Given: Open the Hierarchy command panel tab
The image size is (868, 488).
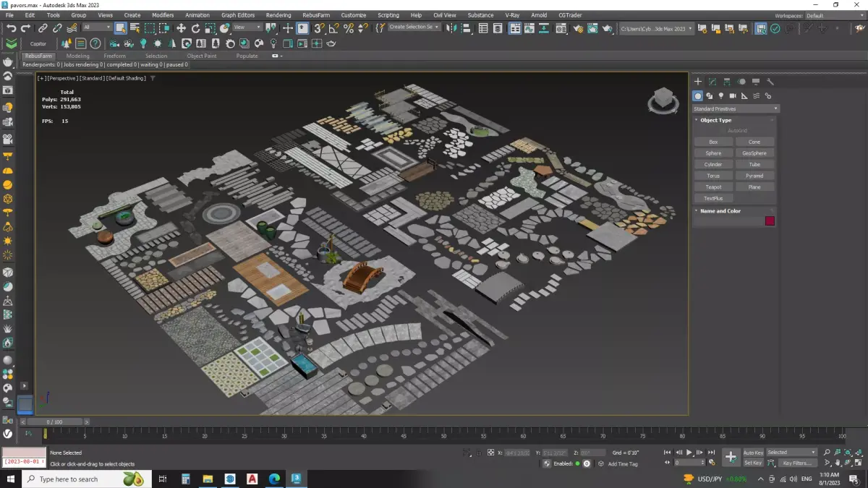Looking at the screenshot, I should [727, 82].
